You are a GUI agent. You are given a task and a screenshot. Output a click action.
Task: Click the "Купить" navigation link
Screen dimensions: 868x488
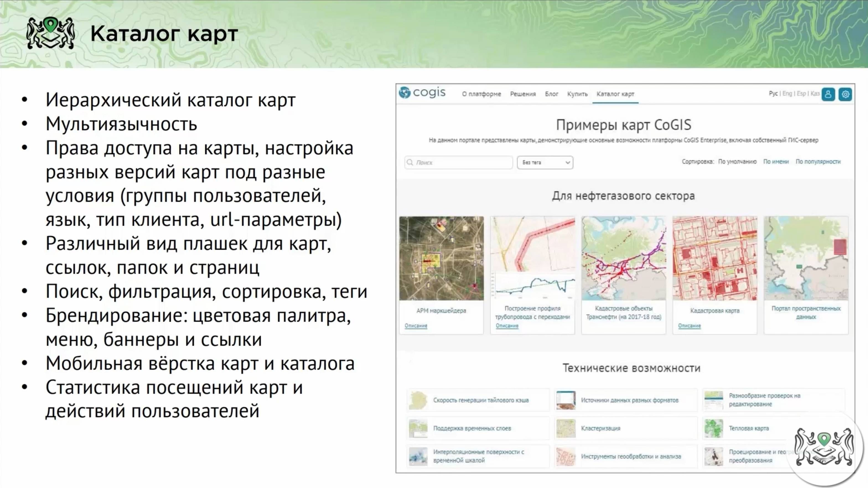(x=577, y=94)
